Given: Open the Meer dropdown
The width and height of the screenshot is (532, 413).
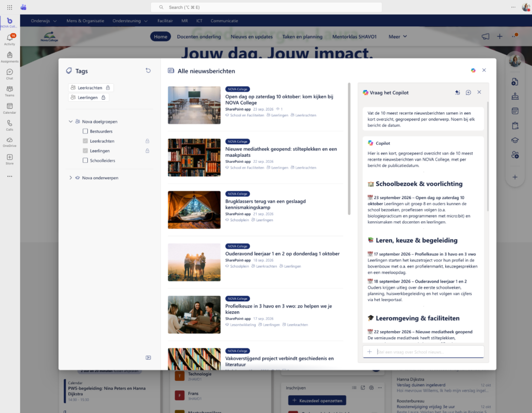Looking at the screenshot, I should (398, 37).
